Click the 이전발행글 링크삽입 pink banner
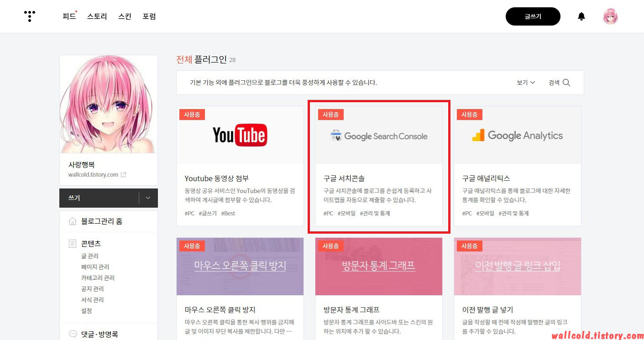644x340 pixels. (x=518, y=267)
